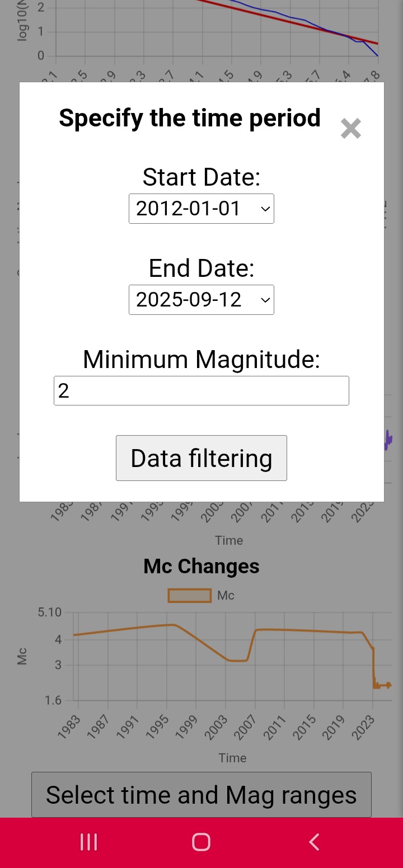Open Android recent apps
The width and height of the screenshot is (403, 868).
click(x=89, y=842)
